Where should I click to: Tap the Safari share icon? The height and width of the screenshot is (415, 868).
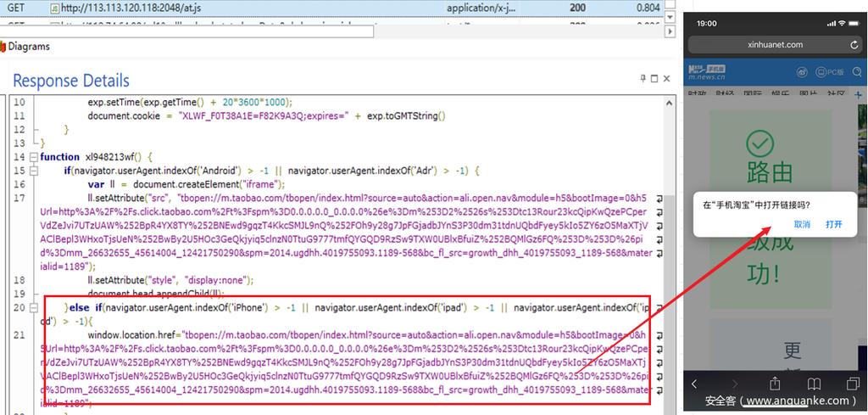point(774,384)
